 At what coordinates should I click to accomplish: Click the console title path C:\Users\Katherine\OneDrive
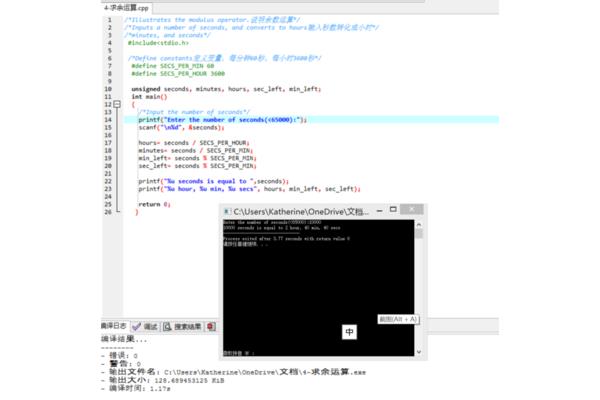[301, 212]
